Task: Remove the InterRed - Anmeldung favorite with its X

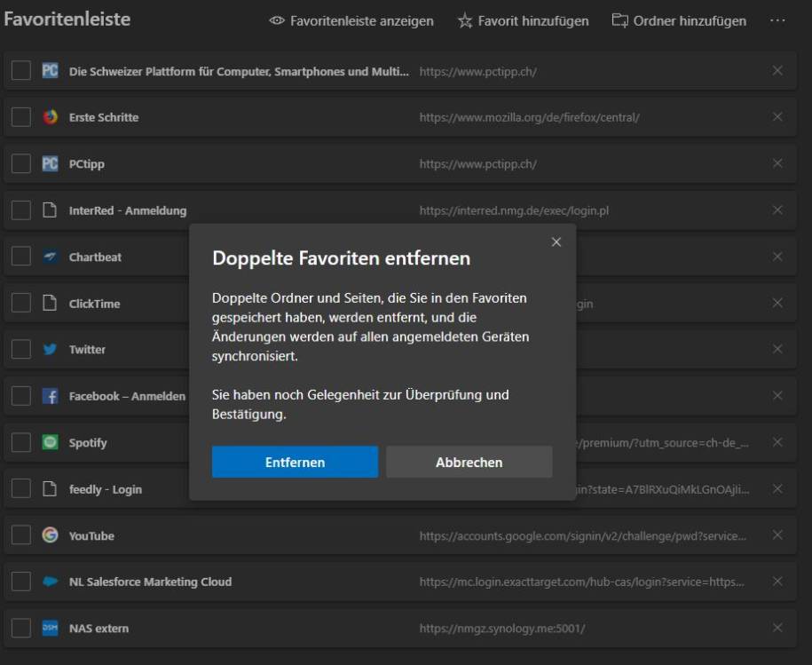Action: coord(777,210)
